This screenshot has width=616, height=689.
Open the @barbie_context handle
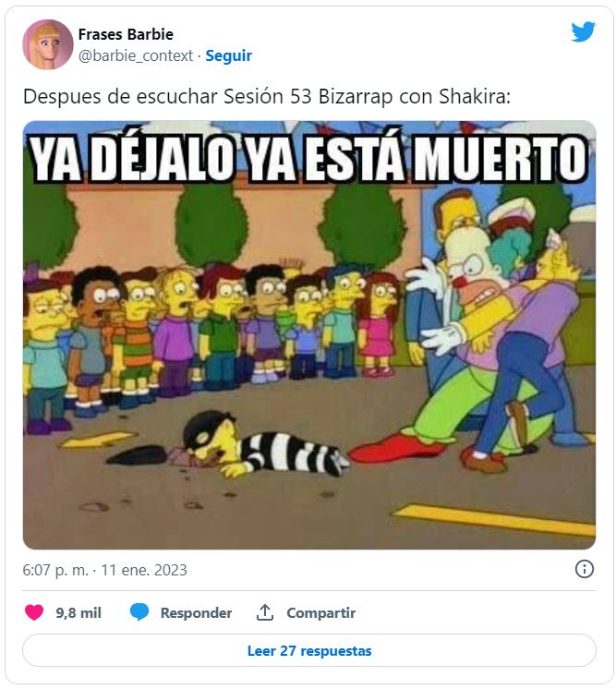(136, 55)
